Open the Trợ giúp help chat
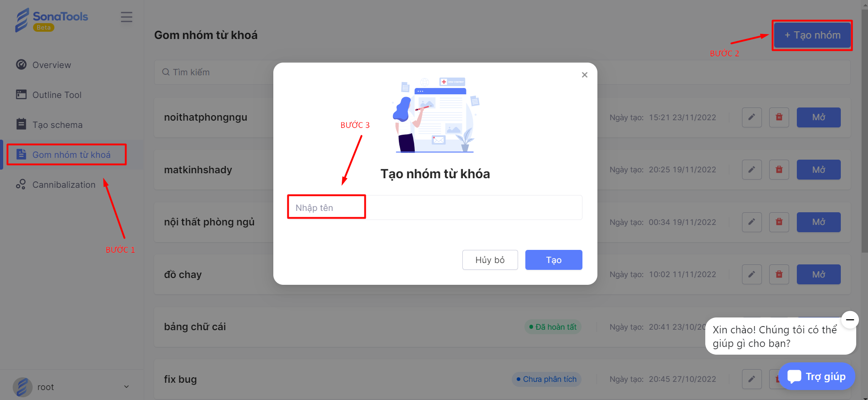Viewport: 868px width, 400px height. click(816, 376)
